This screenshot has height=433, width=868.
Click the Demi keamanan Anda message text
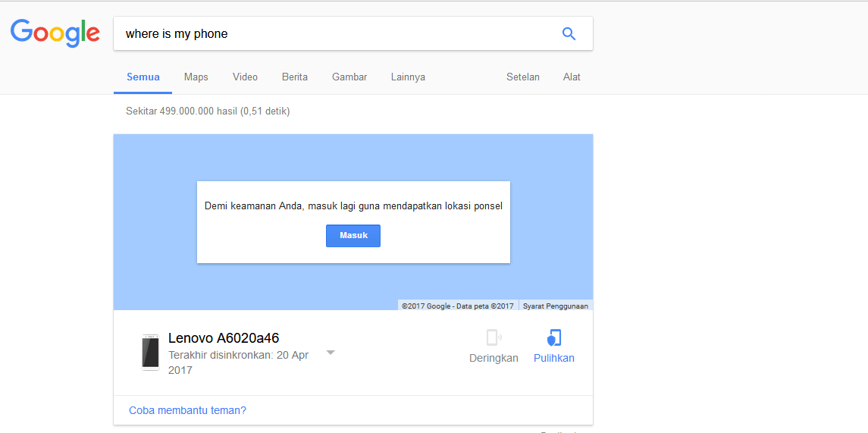pos(353,206)
